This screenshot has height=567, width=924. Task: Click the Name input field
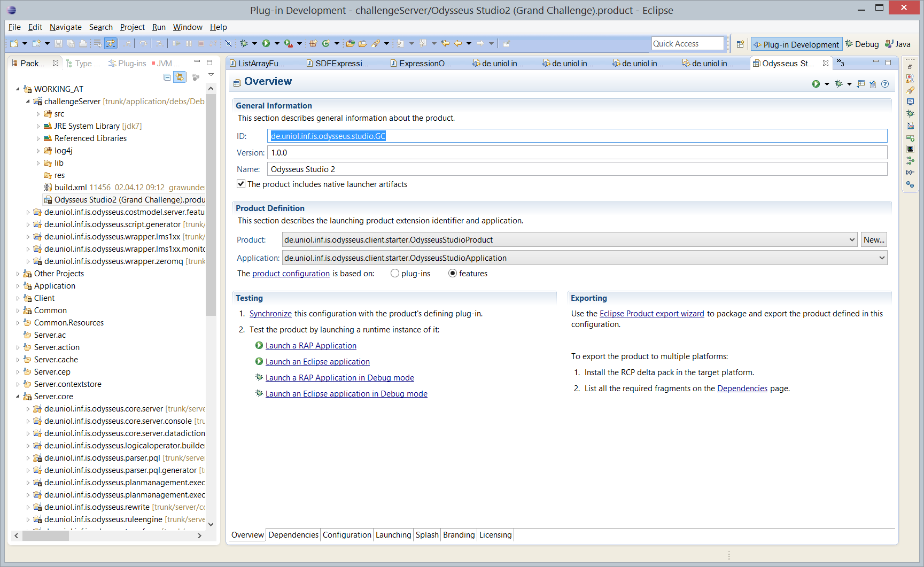(x=577, y=169)
